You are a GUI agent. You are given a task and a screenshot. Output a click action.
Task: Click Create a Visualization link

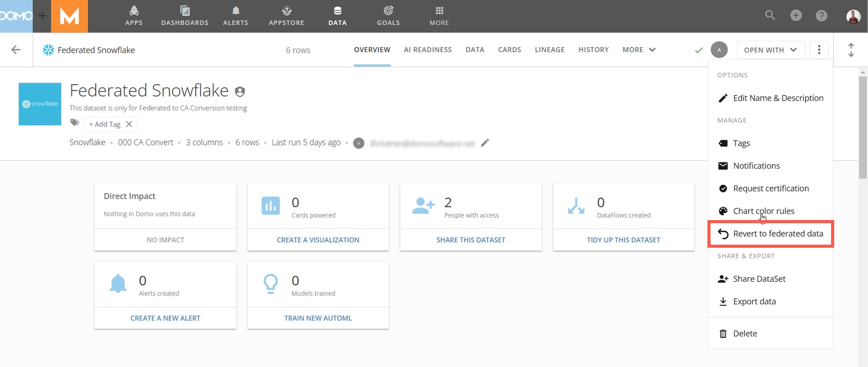click(x=318, y=240)
